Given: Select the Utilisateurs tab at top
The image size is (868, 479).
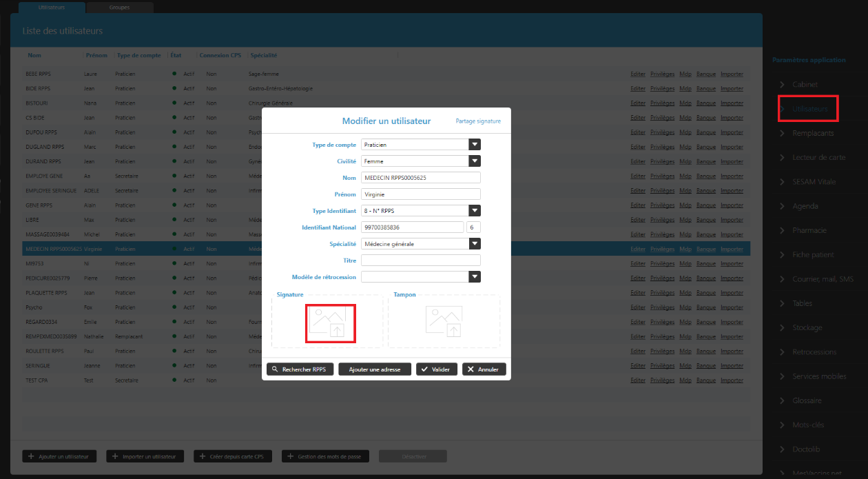Looking at the screenshot, I should click(x=52, y=8).
